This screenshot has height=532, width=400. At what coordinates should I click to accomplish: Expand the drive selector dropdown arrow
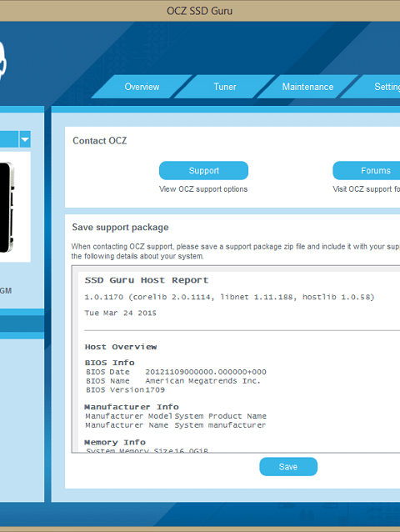click(25, 139)
